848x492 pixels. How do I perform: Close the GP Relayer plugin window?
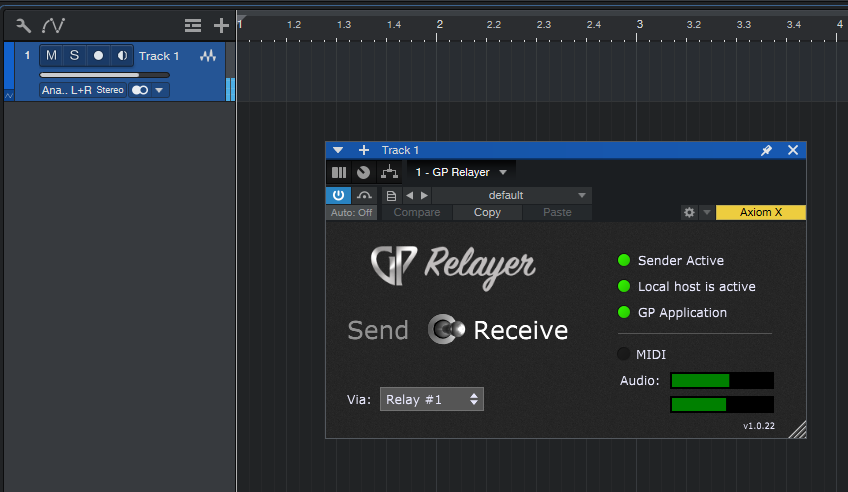coord(793,150)
